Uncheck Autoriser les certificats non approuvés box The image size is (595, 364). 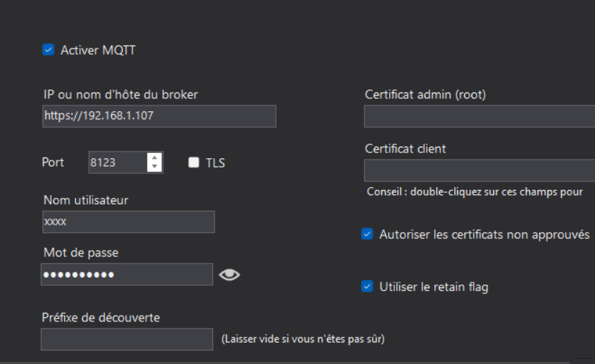pyautogui.click(x=367, y=235)
